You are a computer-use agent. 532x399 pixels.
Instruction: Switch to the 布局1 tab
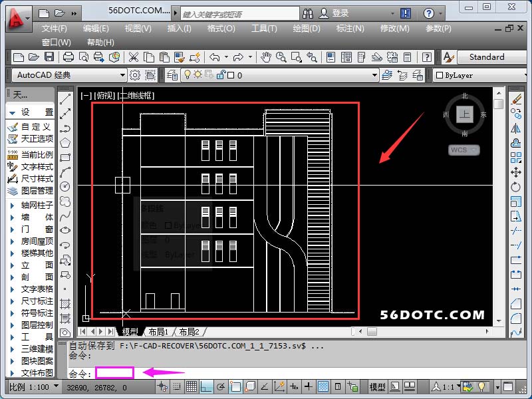158,332
